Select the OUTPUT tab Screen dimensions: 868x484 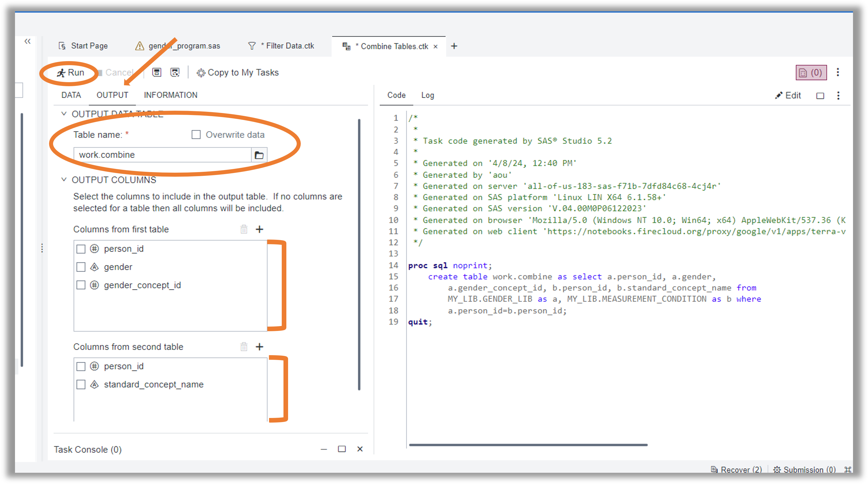pyautogui.click(x=112, y=95)
